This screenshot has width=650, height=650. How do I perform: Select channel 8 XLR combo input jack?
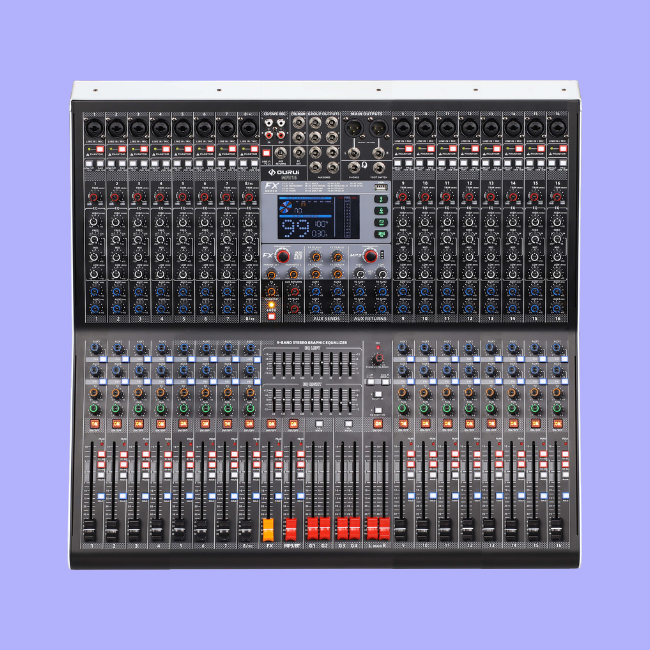248,128
